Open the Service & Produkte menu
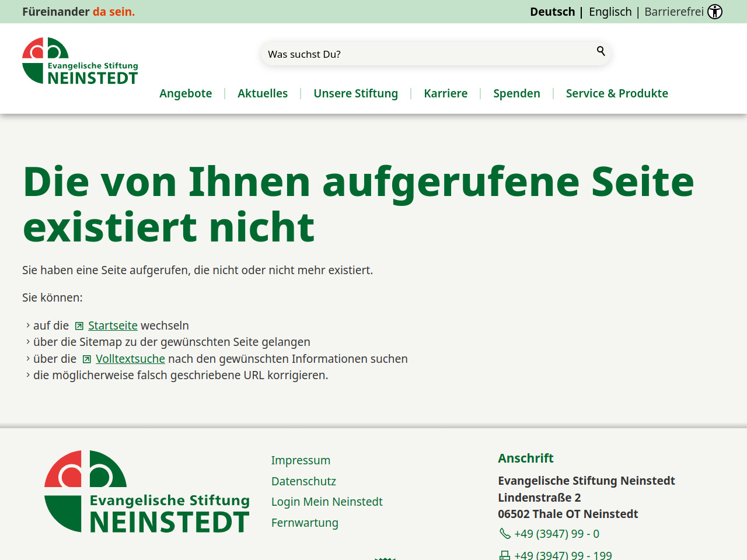747x560 pixels. pyautogui.click(x=617, y=93)
